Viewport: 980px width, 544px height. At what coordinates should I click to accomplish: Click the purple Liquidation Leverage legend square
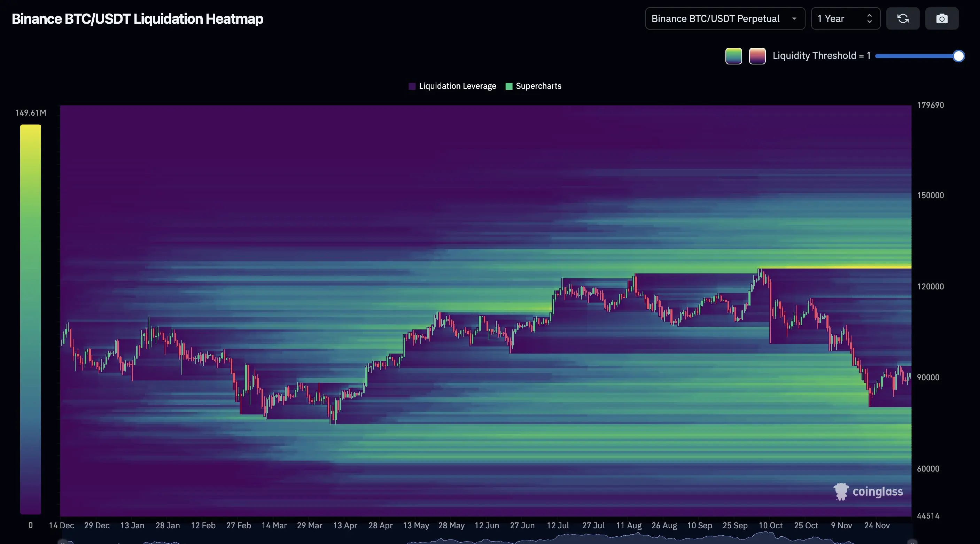pyautogui.click(x=412, y=86)
